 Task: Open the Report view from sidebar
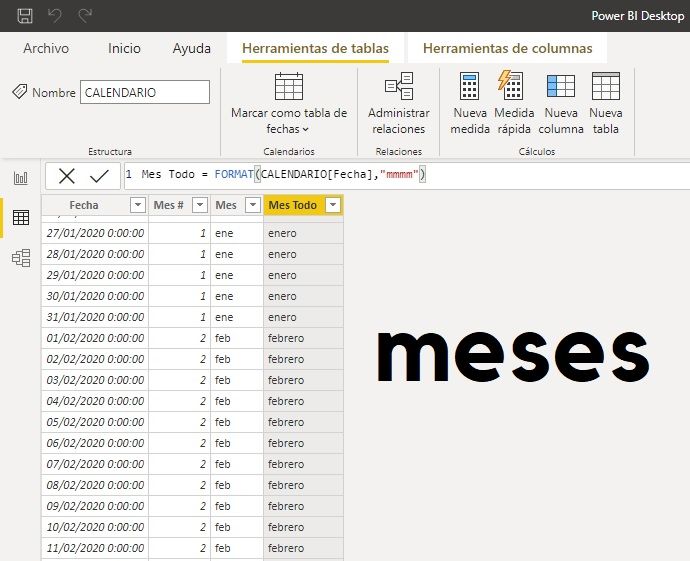tap(20, 178)
